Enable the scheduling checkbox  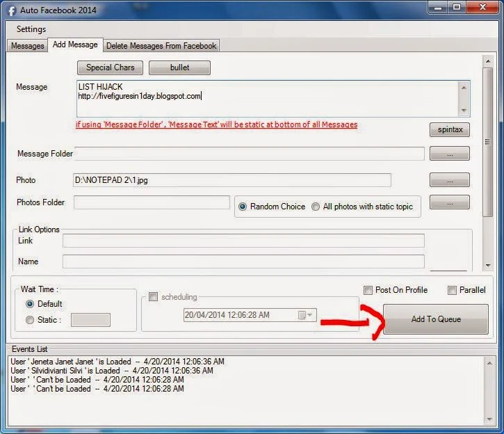154,296
